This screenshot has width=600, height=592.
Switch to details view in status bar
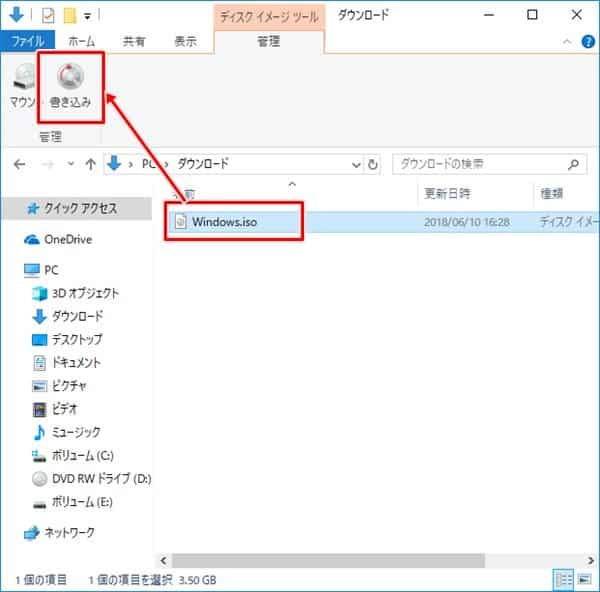pos(563,579)
